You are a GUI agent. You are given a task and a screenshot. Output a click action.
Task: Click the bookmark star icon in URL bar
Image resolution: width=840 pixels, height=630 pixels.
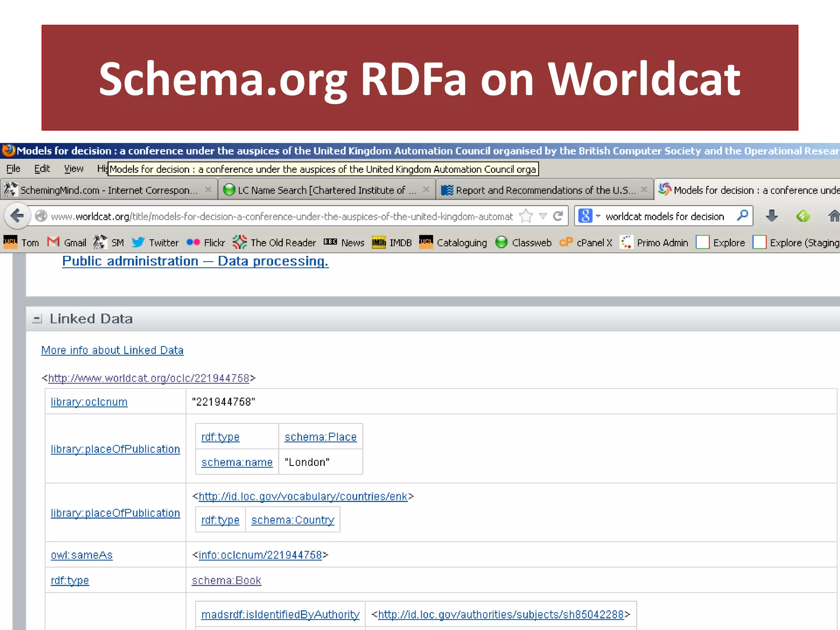pyautogui.click(x=526, y=216)
